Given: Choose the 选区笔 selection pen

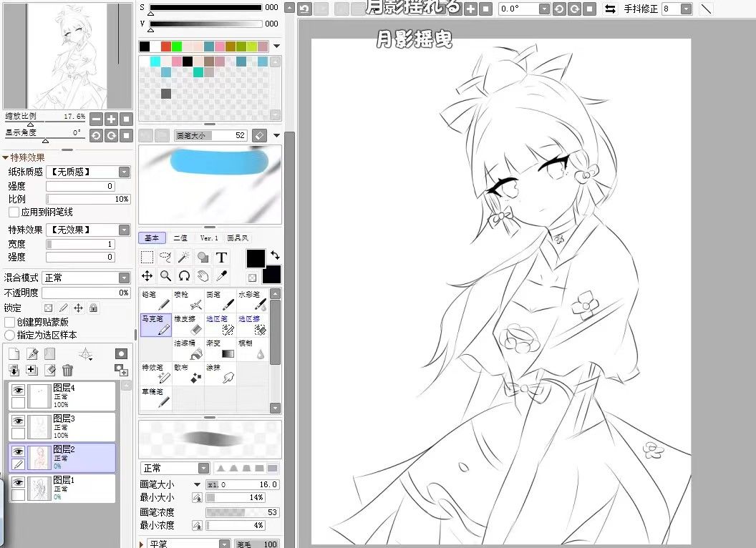Looking at the screenshot, I should pos(220,324).
